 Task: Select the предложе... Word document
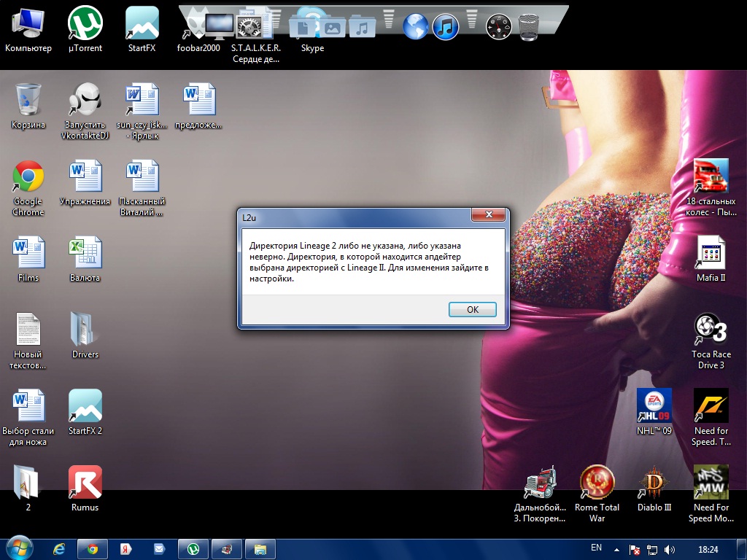[x=198, y=106]
